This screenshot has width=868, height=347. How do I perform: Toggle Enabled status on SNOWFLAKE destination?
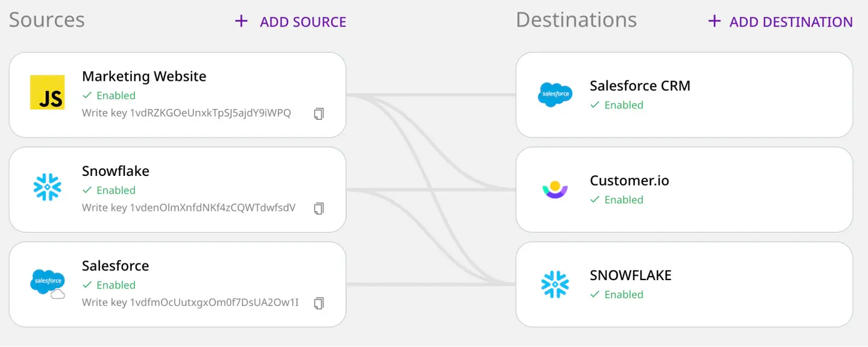(617, 294)
